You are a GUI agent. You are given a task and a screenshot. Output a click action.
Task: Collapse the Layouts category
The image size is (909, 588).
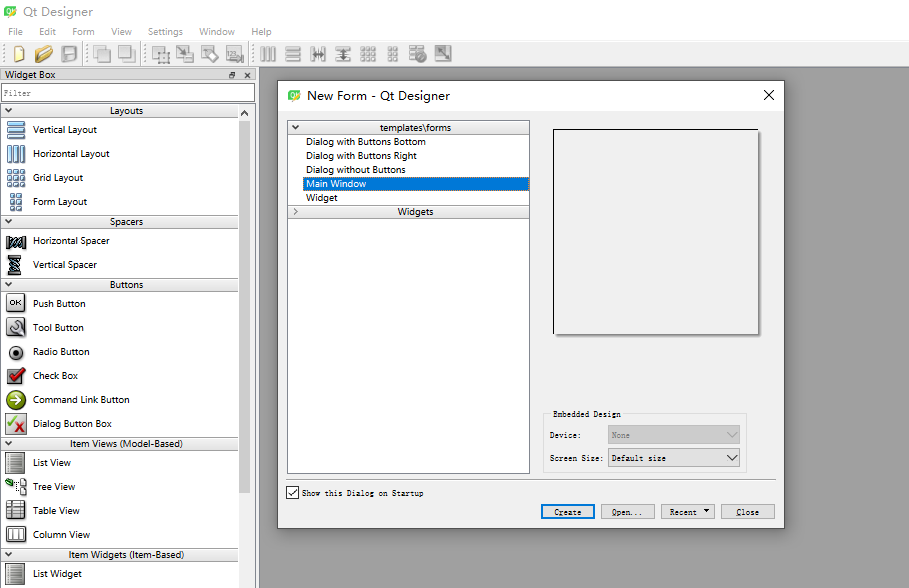9,110
